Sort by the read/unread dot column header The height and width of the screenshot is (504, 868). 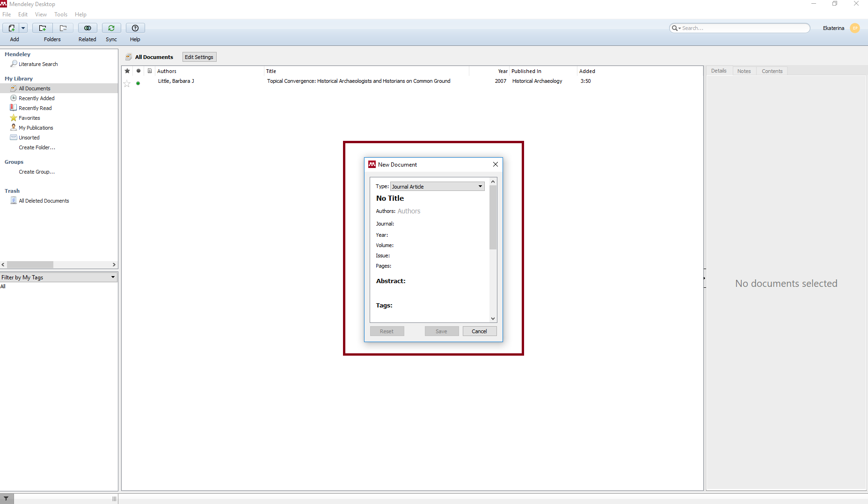tap(139, 71)
